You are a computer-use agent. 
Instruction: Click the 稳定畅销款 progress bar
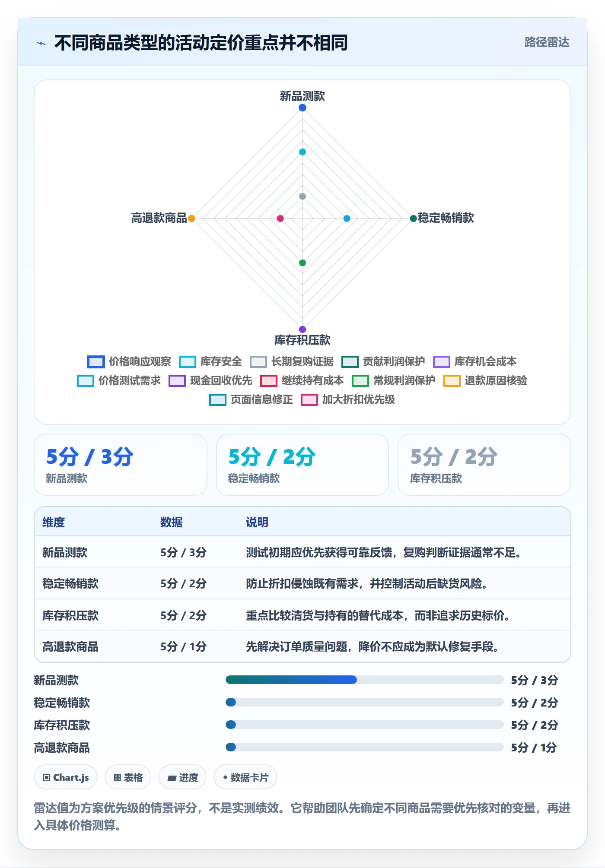click(x=364, y=702)
